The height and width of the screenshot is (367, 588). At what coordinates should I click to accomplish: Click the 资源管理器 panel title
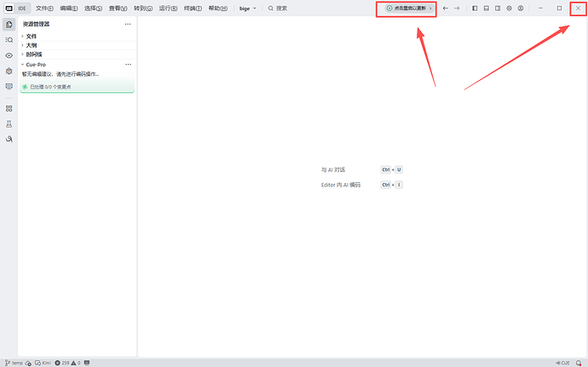point(36,24)
